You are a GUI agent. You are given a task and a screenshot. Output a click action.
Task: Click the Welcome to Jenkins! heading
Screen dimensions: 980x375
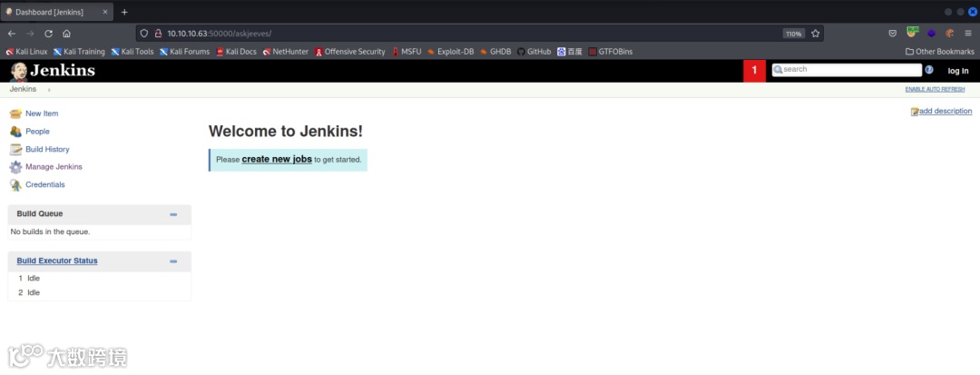click(x=286, y=132)
